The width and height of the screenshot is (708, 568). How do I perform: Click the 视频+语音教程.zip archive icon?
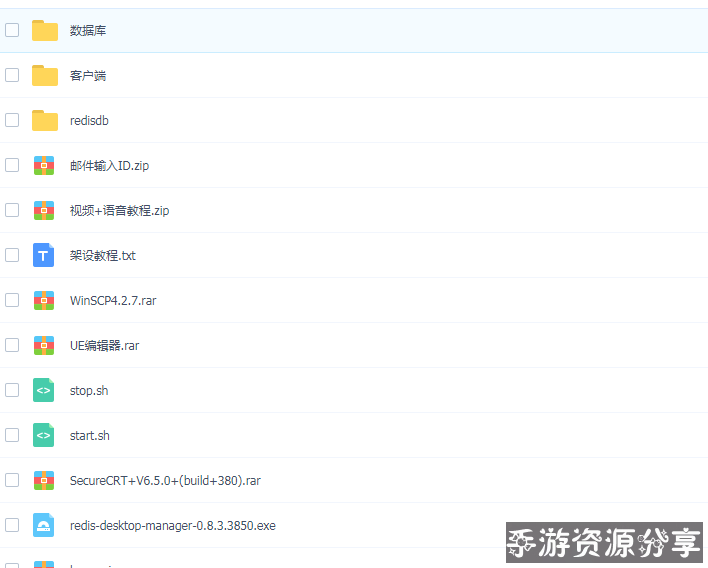coord(44,210)
